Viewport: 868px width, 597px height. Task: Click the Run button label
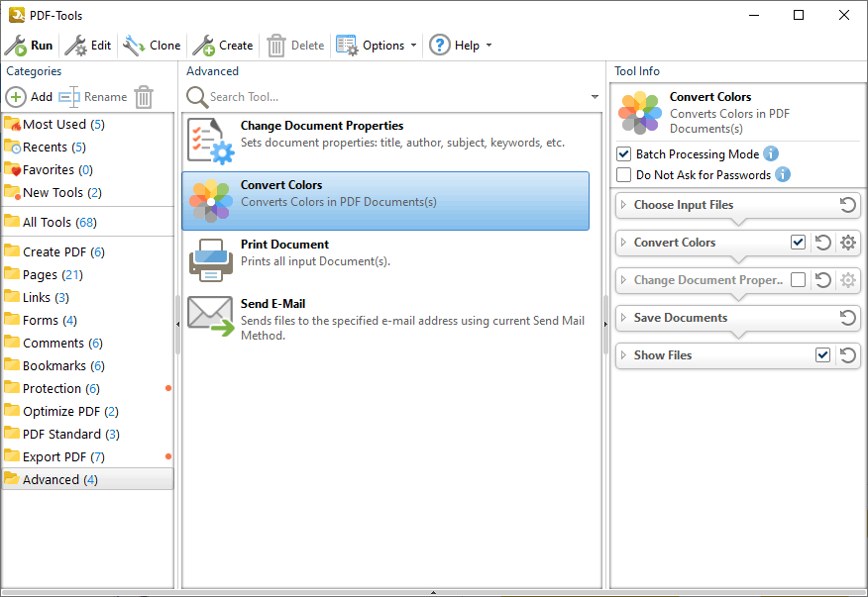coord(42,46)
